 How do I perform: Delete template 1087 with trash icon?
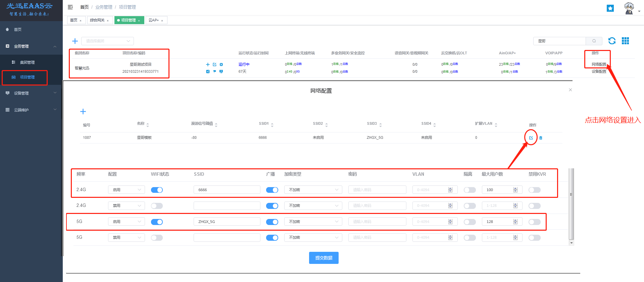pyautogui.click(x=541, y=138)
